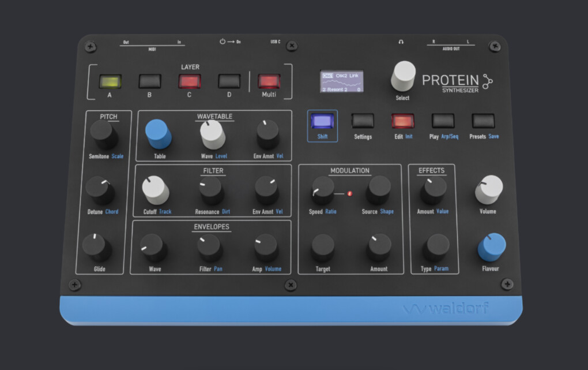588x370 pixels.
Task: Click the WAVETABLE section heading
Action: [x=214, y=117]
